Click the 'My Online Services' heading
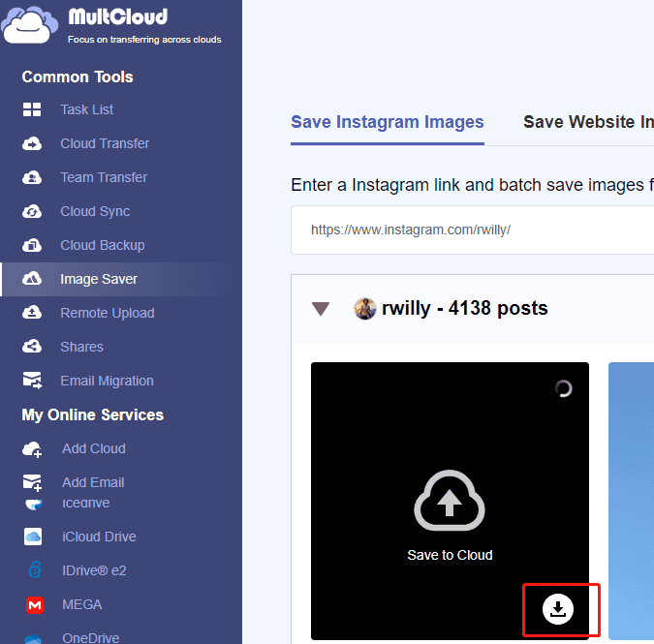654x644 pixels. (x=93, y=415)
